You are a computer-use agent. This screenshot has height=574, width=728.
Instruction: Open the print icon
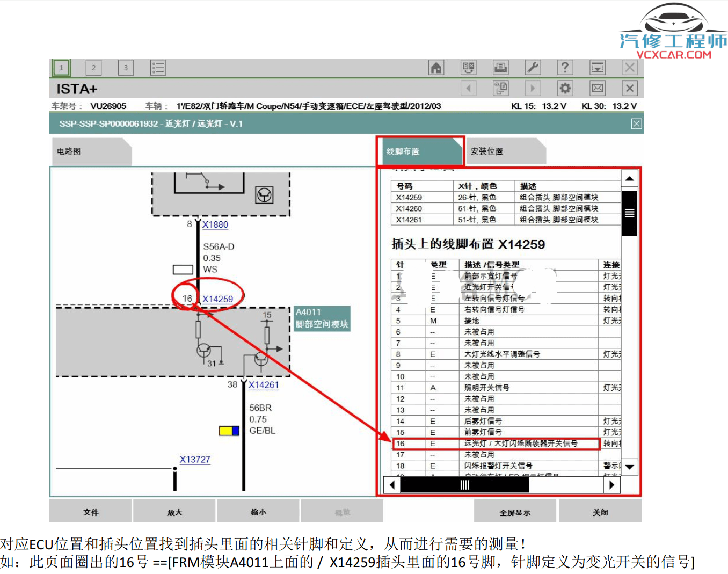pos(500,67)
